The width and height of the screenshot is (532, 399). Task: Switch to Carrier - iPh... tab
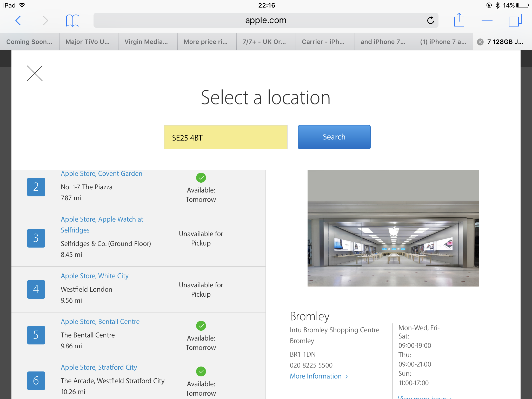[325, 42]
